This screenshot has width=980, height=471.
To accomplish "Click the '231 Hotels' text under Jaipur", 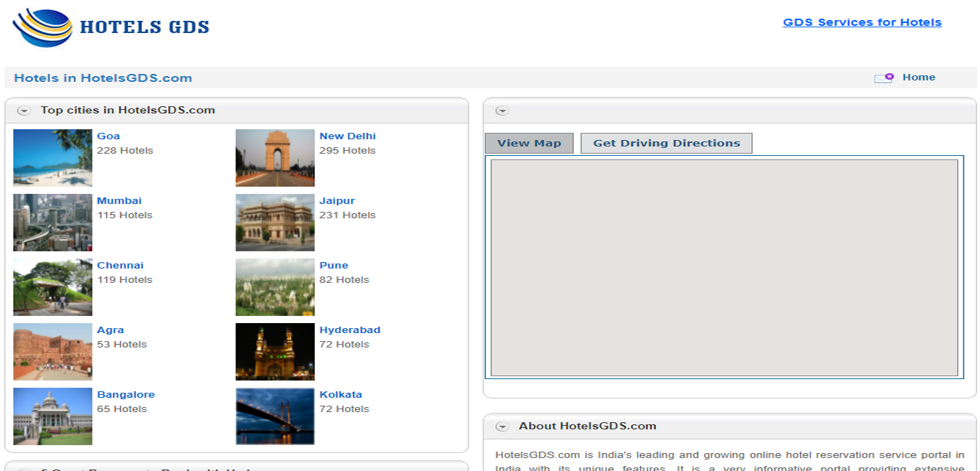I will 347,215.
